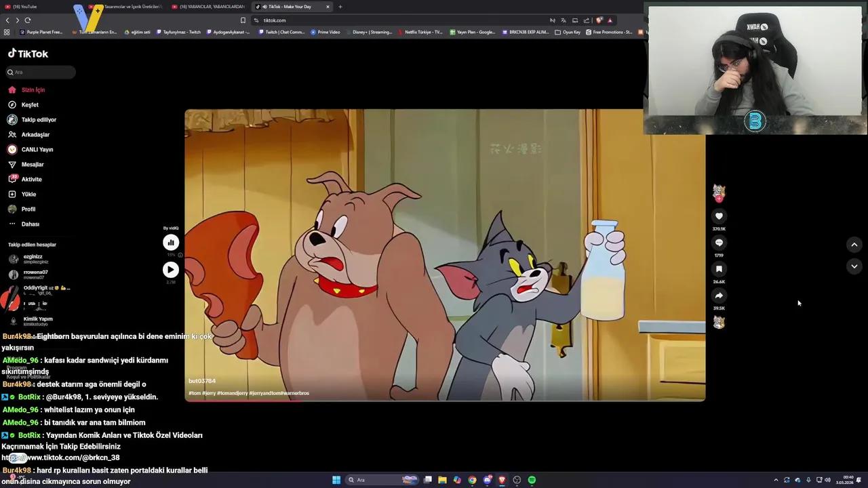The height and width of the screenshot is (488, 868).
Task: Open CANLI Yayın live streams
Action: pos(31,150)
